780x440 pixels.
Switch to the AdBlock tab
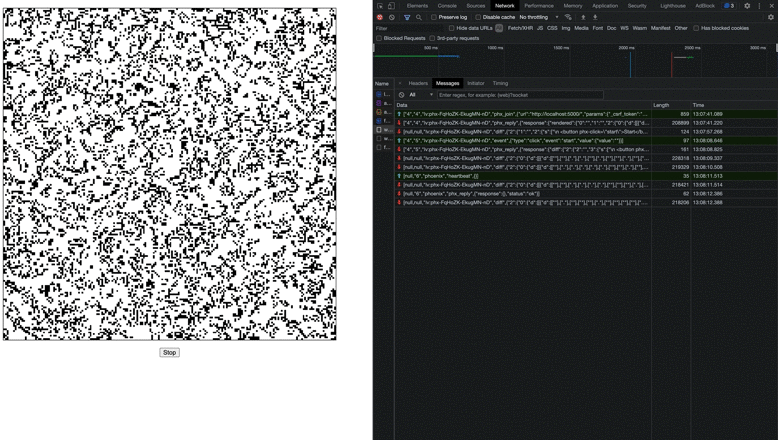coord(705,6)
